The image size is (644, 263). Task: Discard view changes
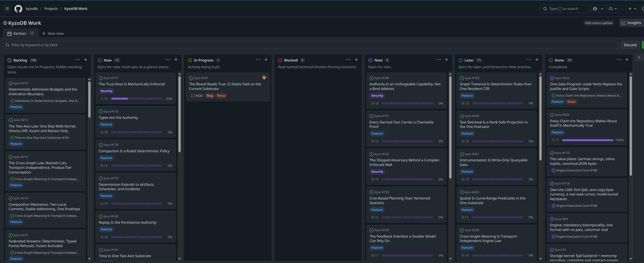point(630,45)
